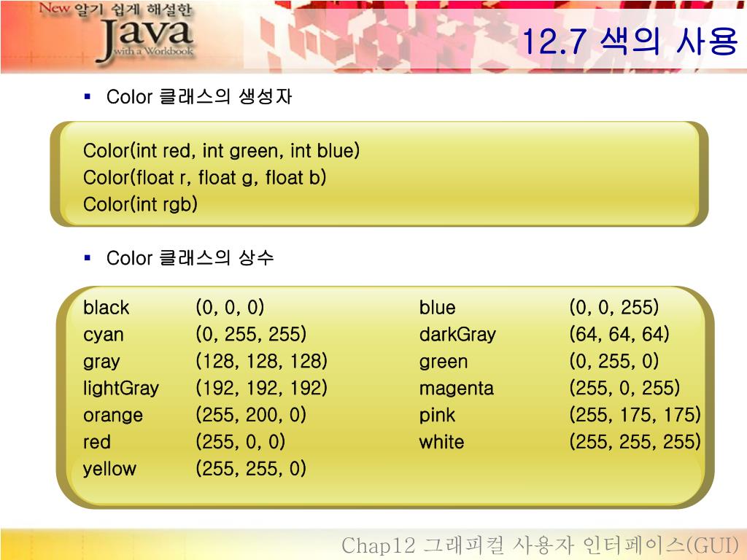
Task: Click the value '(128, 128, 128)'
Action: click(261, 361)
